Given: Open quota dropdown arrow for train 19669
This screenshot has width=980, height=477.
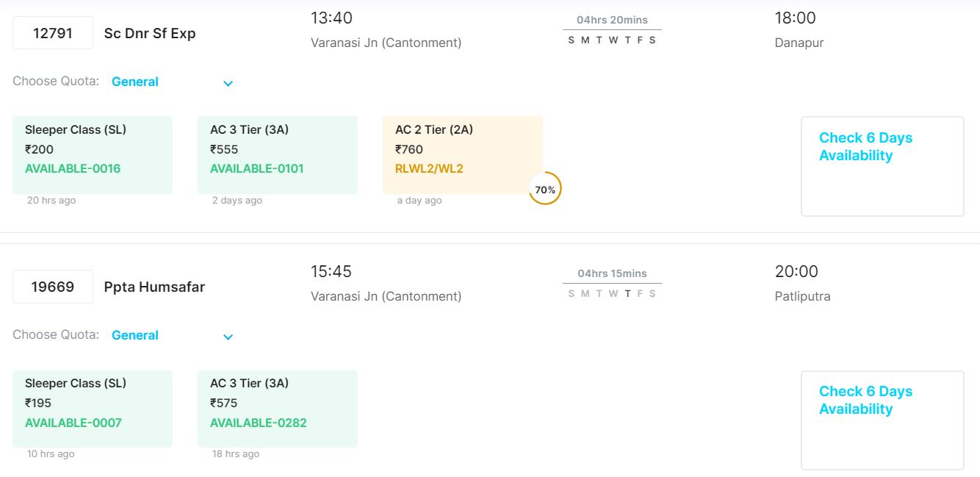Looking at the screenshot, I should coord(228,337).
